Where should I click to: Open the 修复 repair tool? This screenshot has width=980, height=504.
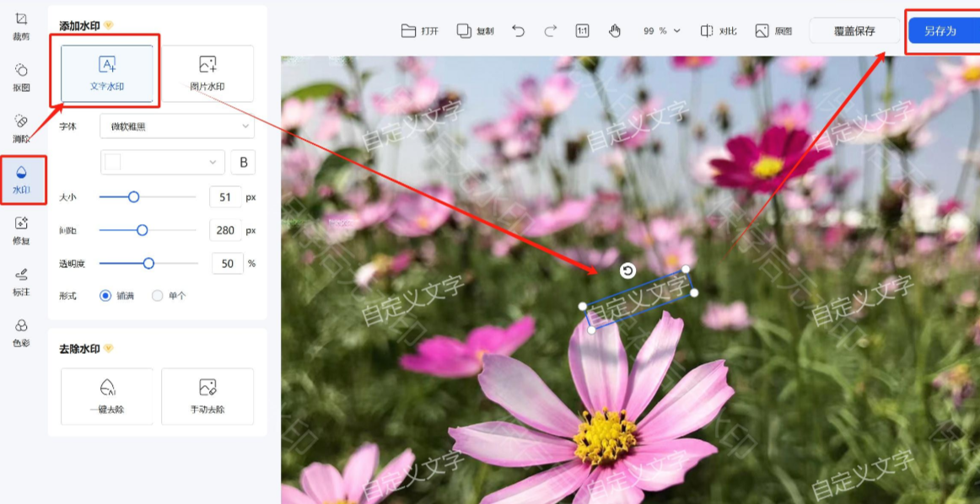click(x=21, y=231)
